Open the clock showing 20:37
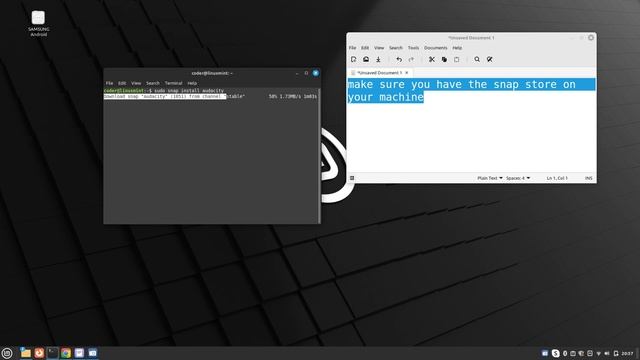640x360 pixels. coord(627,353)
